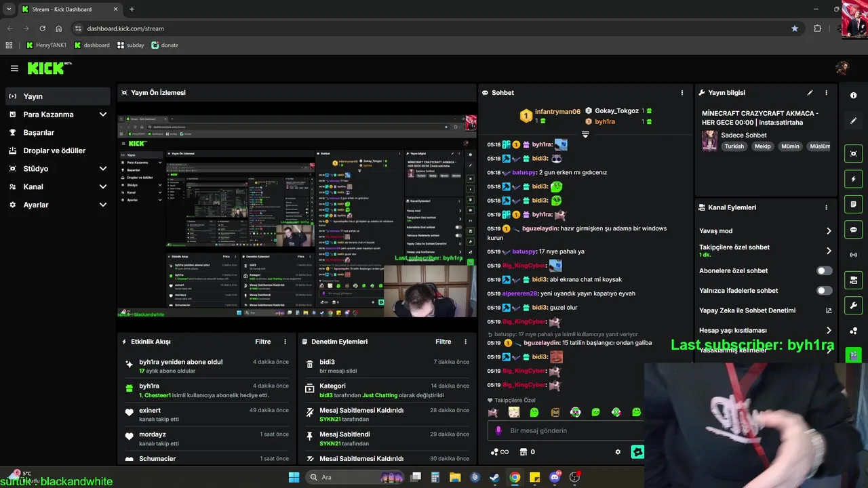Toggle document log widget in right sidebar
Screen dimensions: 868x488
854,205
